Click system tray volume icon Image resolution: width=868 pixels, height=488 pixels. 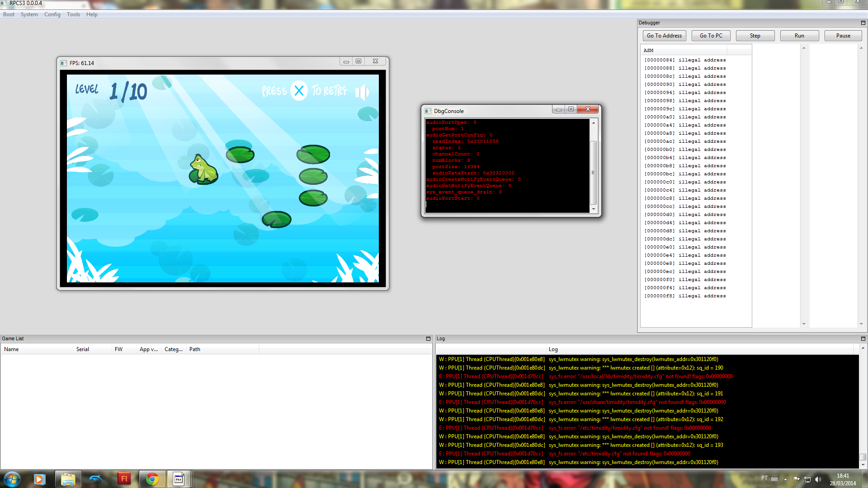coord(818,479)
